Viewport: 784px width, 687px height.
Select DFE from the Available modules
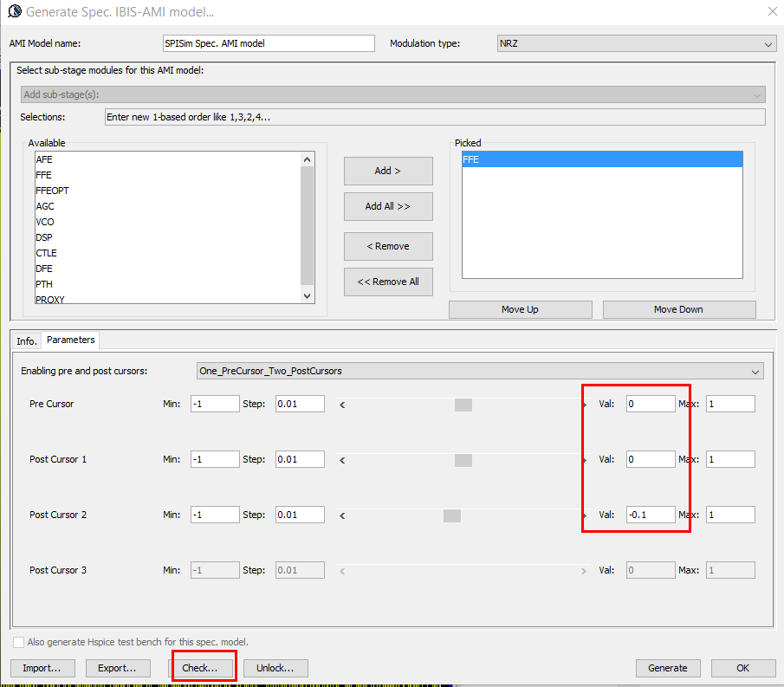click(44, 269)
